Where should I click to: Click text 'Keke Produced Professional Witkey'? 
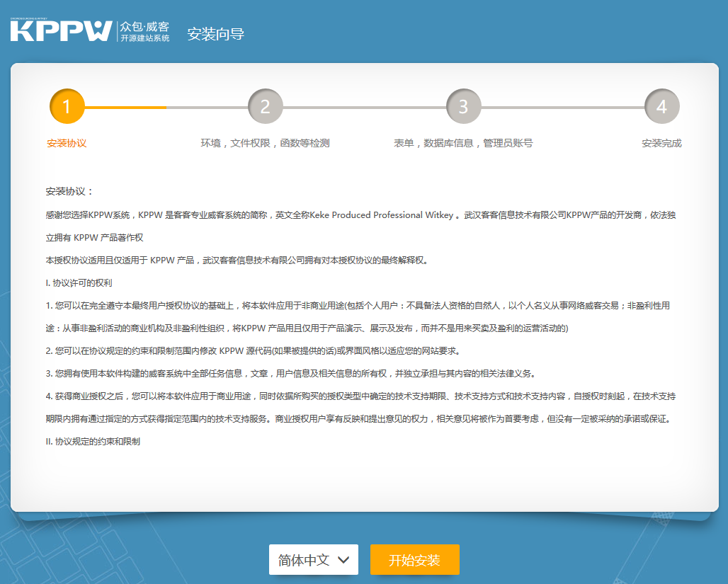[x=382, y=215]
